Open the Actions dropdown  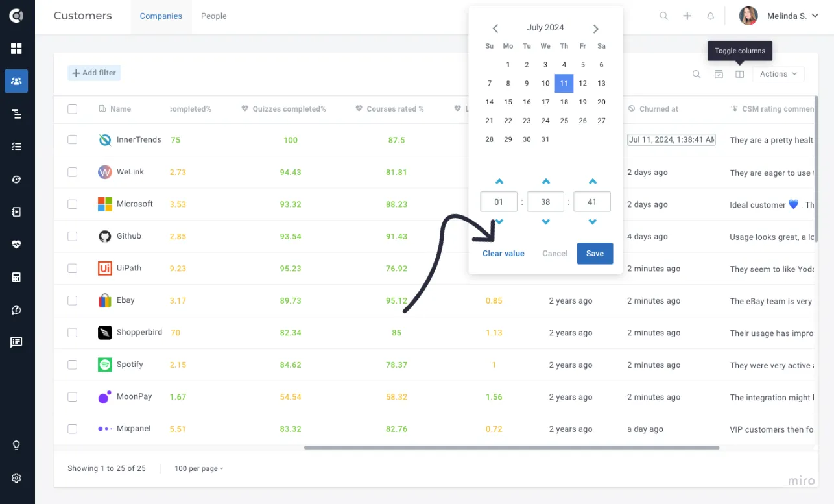click(x=778, y=74)
